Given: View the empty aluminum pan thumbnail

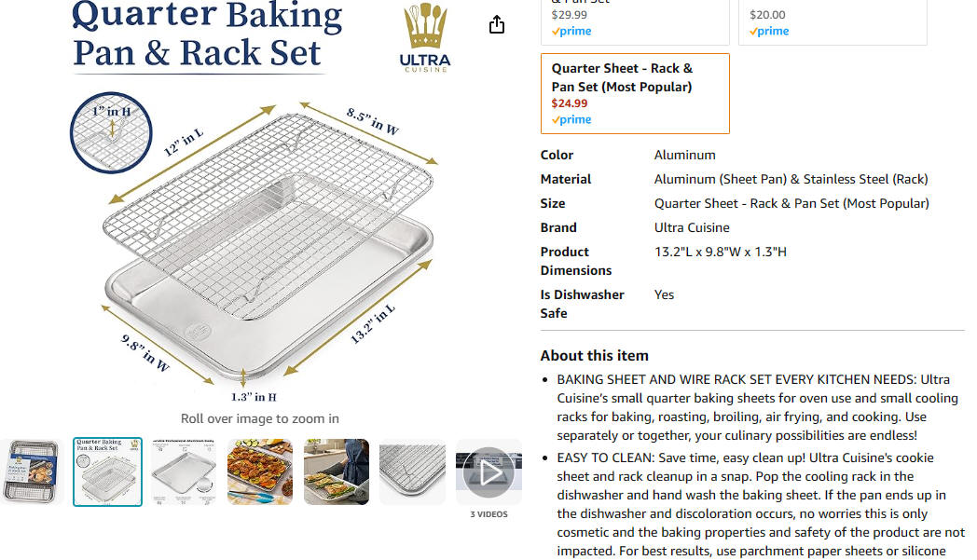Looking at the screenshot, I should pos(184,472).
